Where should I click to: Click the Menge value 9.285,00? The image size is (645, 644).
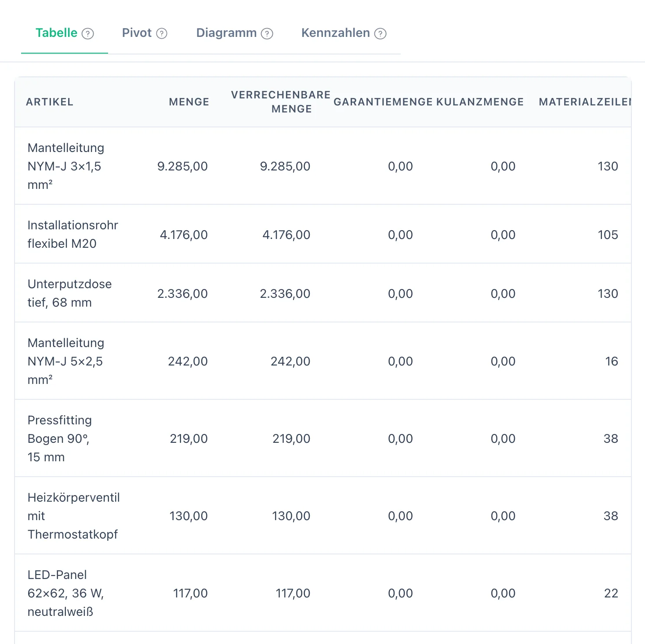[x=182, y=166]
